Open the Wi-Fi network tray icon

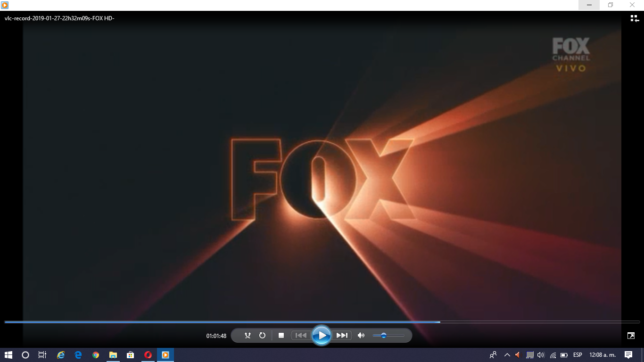tap(553, 355)
